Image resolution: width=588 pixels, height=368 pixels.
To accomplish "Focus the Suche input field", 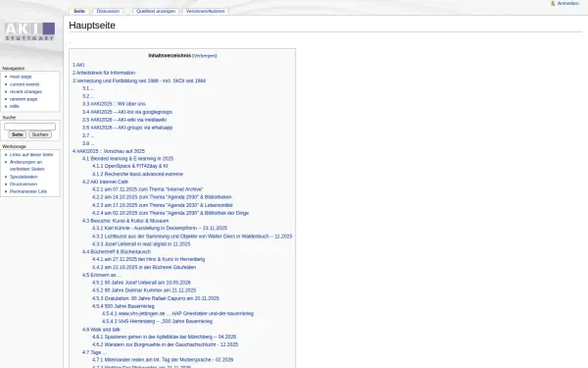I will click(29, 127).
